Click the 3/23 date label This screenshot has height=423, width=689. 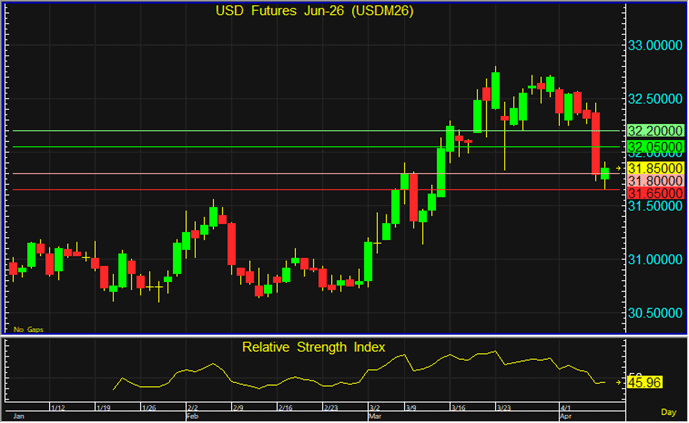[x=504, y=408]
